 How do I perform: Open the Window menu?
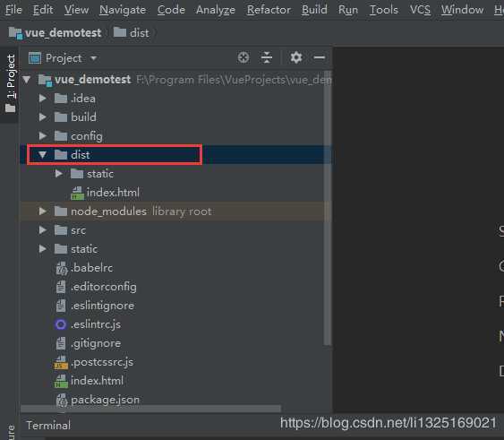(x=462, y=10)
